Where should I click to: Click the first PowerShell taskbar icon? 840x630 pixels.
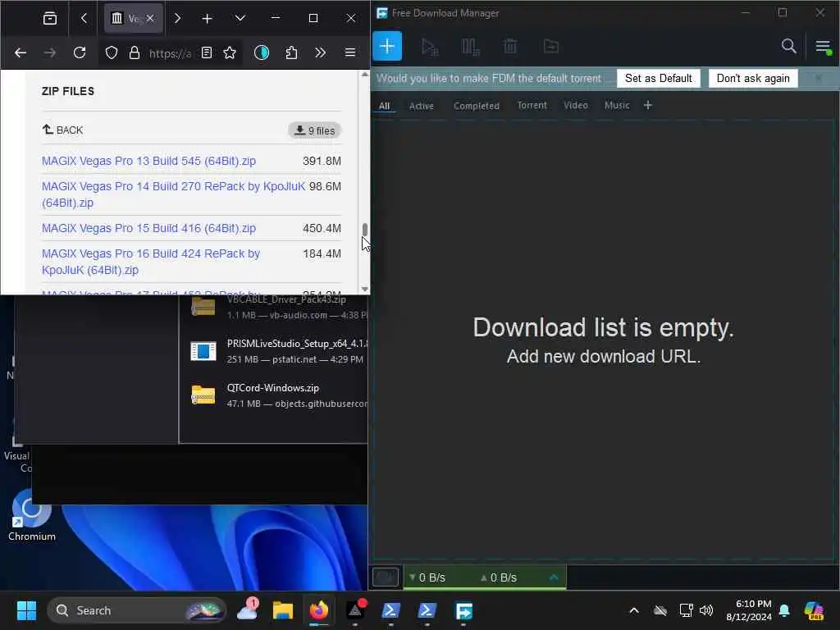390,610
